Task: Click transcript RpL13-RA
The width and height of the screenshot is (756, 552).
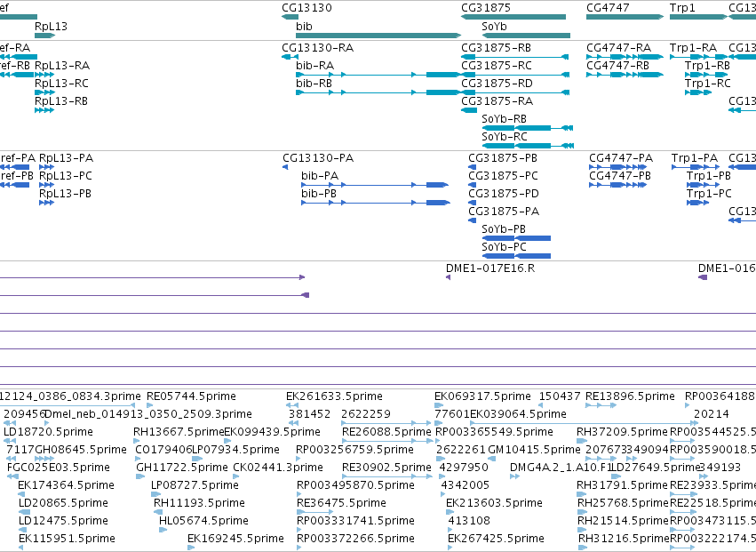Action: [x=62, y=66]
